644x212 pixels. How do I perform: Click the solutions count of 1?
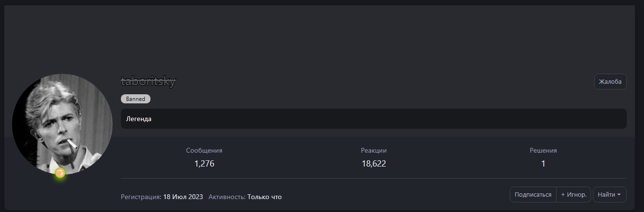coord(543,164)
